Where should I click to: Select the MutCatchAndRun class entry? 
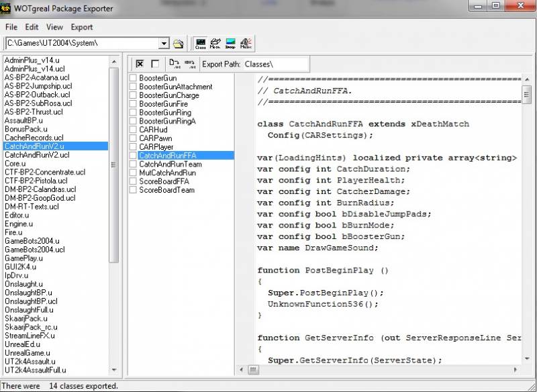pyautogui.click(x=167, y=173)
